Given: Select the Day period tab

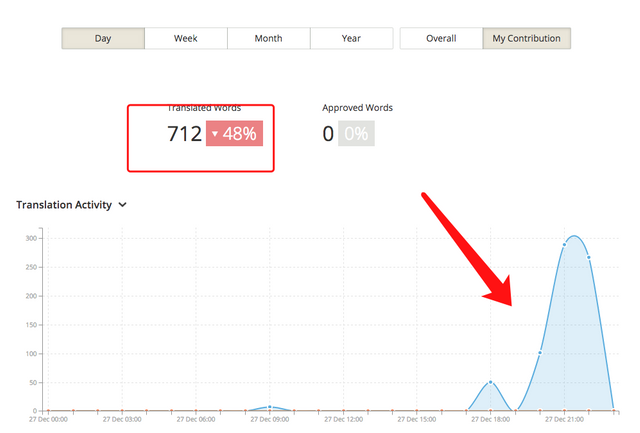Looking at the screenshot, I should click(x=103, y=38).
